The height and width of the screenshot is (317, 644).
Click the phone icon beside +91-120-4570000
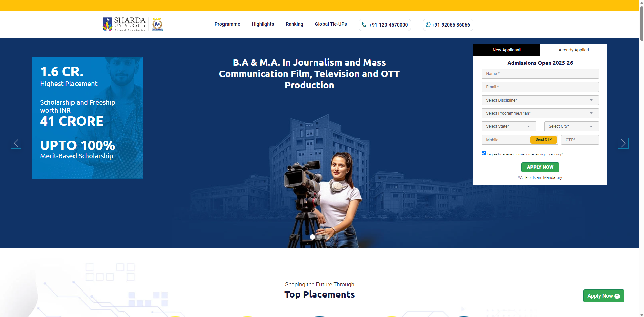pyautogui.click(x=364, y=25)
